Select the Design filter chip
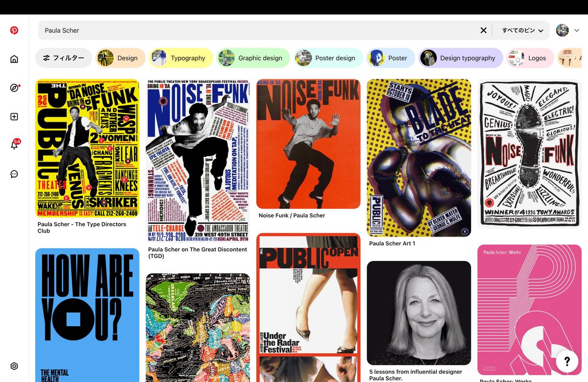 click(121, 58)
